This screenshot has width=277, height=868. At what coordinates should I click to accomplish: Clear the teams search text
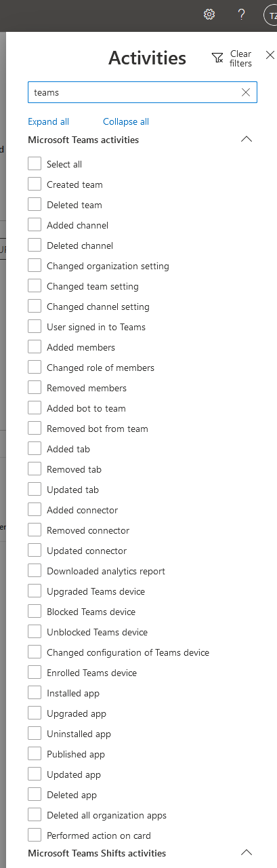click(x=246, y=92)
